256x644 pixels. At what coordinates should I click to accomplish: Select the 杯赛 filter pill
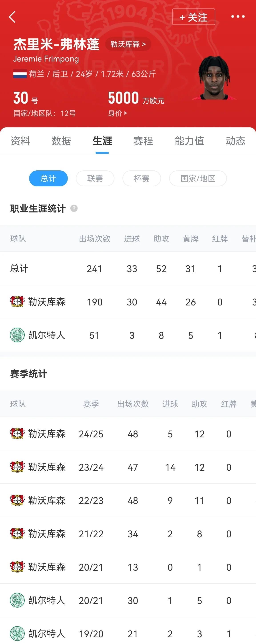pos(142,179)
